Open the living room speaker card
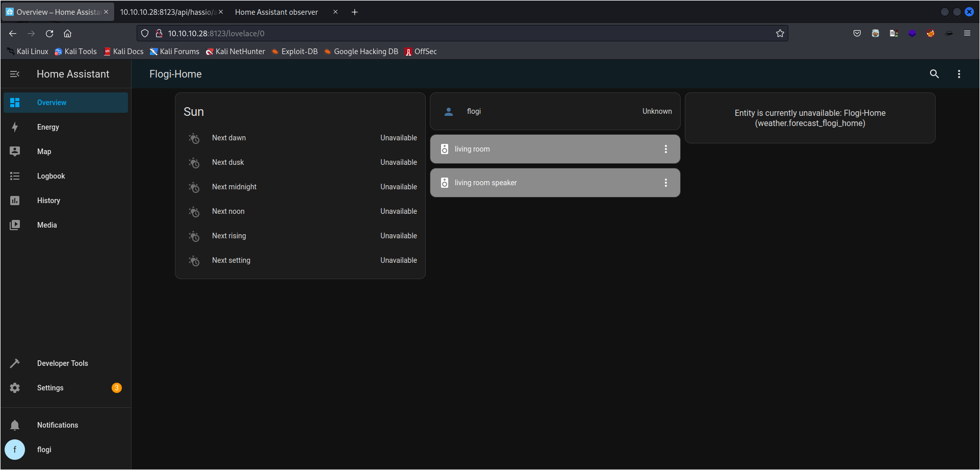980x470 pixels. [555, 183]
